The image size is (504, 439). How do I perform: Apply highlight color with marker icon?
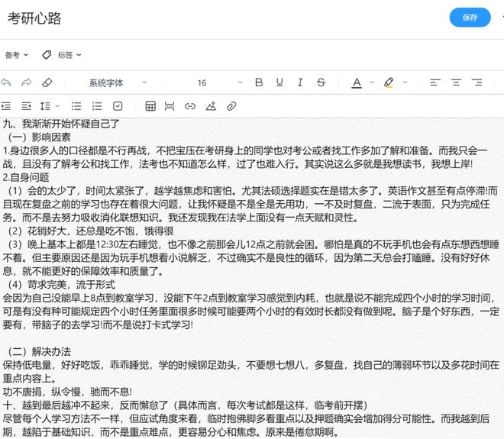point(389,82)
